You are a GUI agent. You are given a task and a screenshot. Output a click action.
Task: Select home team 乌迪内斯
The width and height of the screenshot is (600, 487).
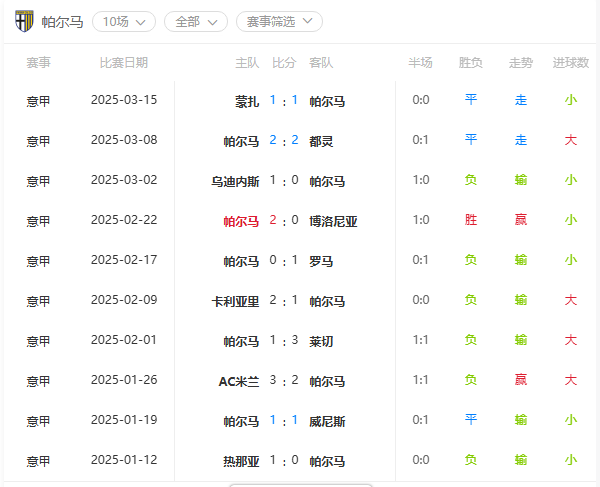click(x=235, y=181)
